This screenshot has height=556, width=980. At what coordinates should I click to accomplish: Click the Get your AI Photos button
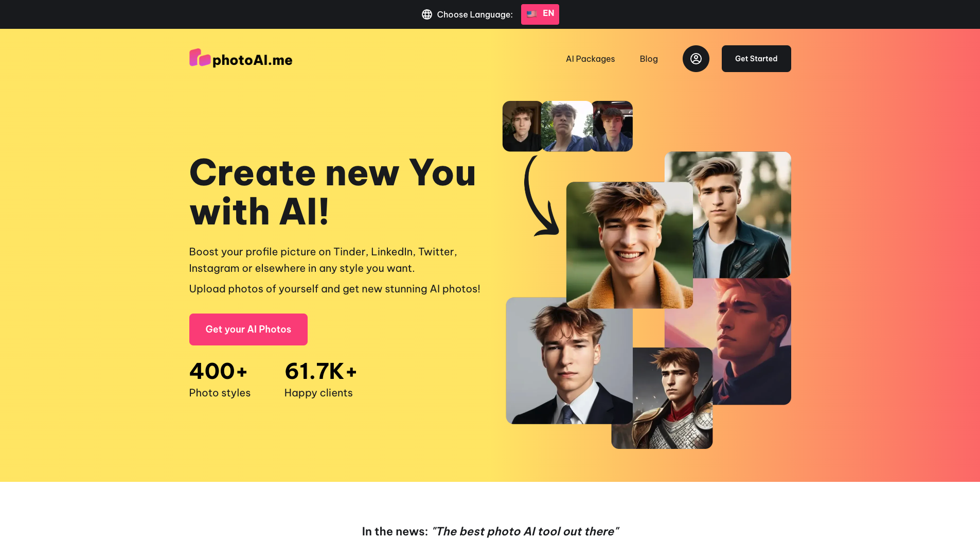pos(248,329)
